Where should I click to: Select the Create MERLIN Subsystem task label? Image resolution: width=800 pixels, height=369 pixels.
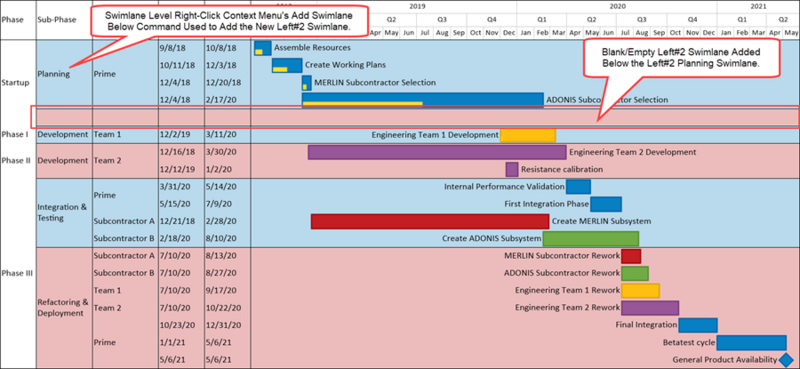(602, 221)
